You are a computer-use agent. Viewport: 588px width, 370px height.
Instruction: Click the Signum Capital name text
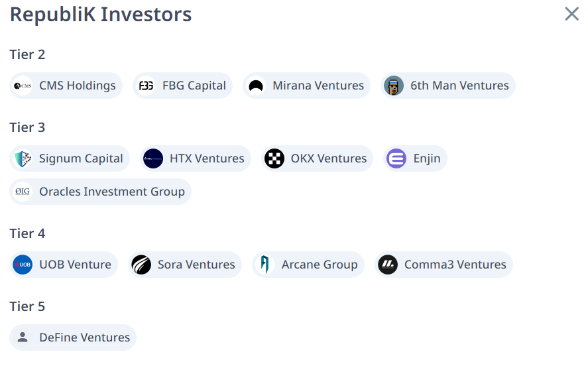point(81,158)
